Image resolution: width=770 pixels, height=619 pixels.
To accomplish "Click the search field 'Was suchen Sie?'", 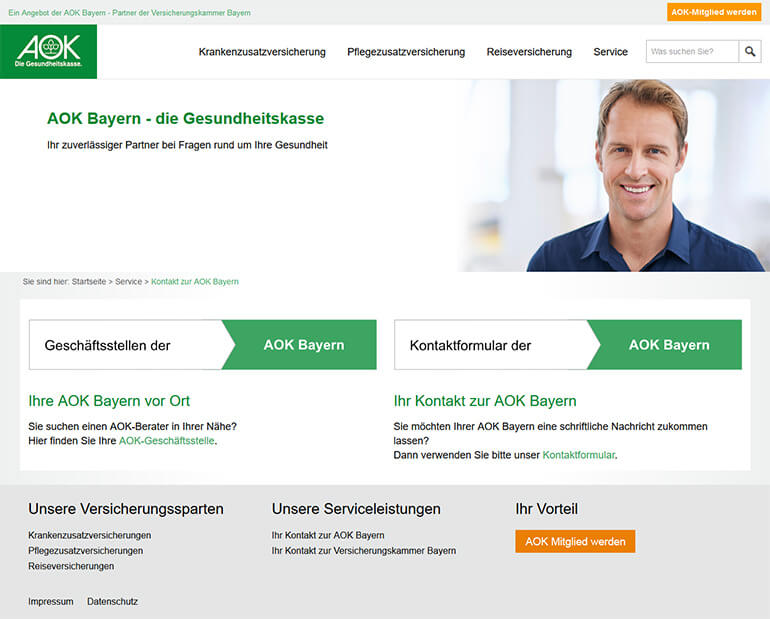I will click(x=692, y=52).
